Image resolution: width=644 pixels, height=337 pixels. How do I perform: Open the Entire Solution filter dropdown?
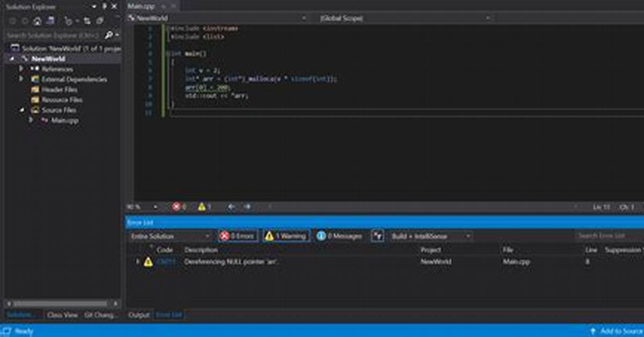point(171,236)
